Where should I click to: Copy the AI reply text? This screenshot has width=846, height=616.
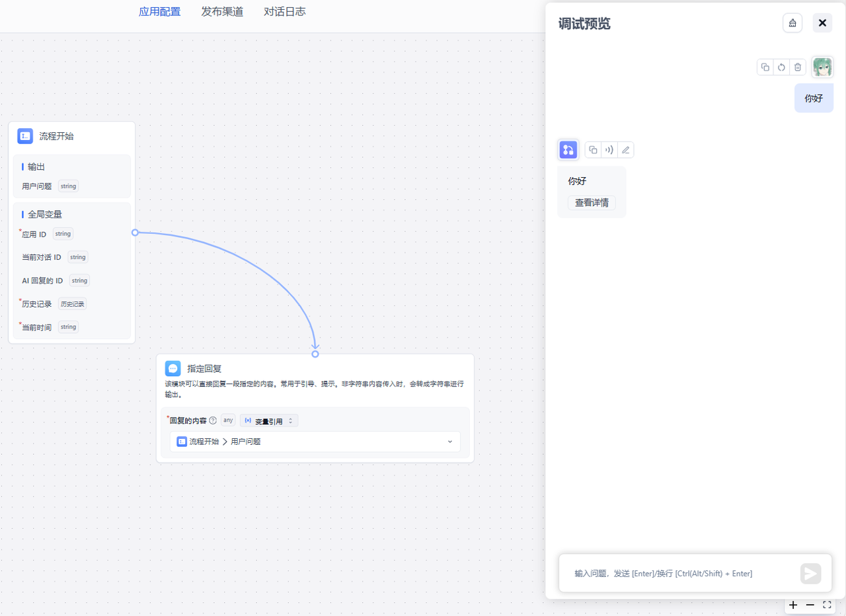(593, 150)
